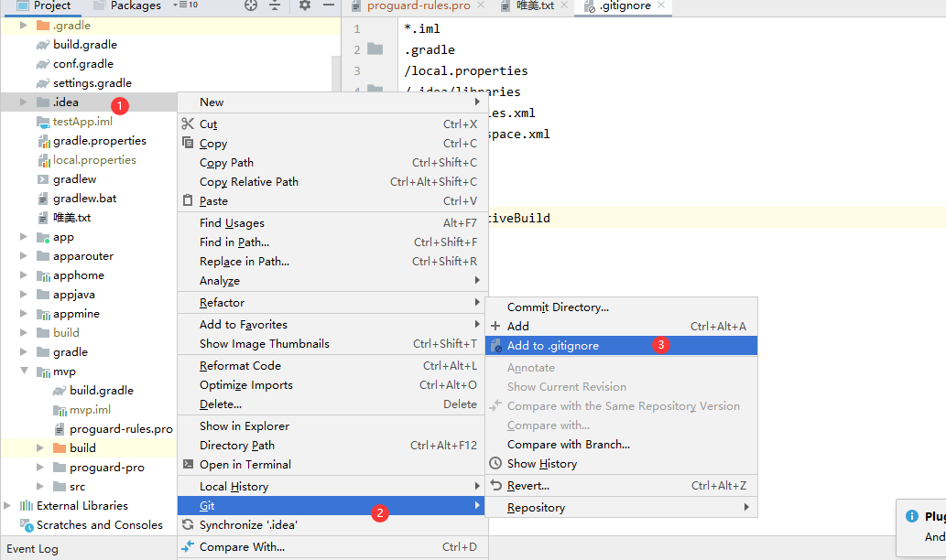Screen dimensions: 946x560
Task: Click the Revert arrow icon in Git submenu
Action: tap(496, 485)
